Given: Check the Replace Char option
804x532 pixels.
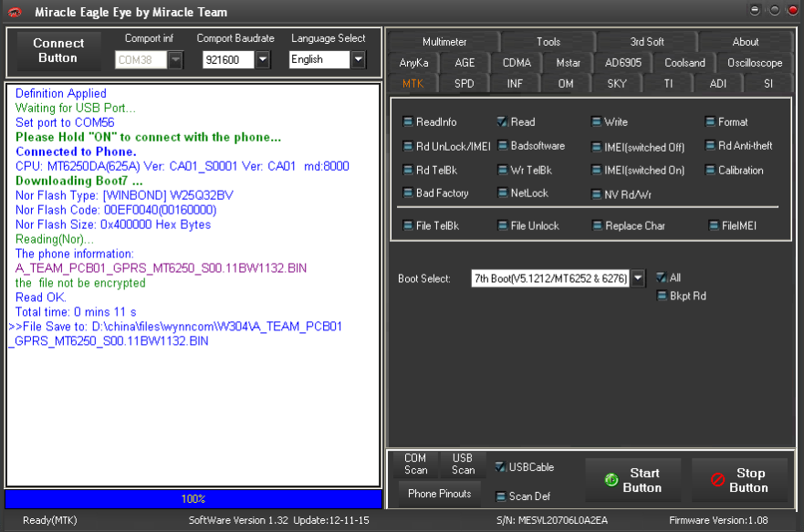Looking at the screenshot, I should pyautogui.click(x=598, y=225).
